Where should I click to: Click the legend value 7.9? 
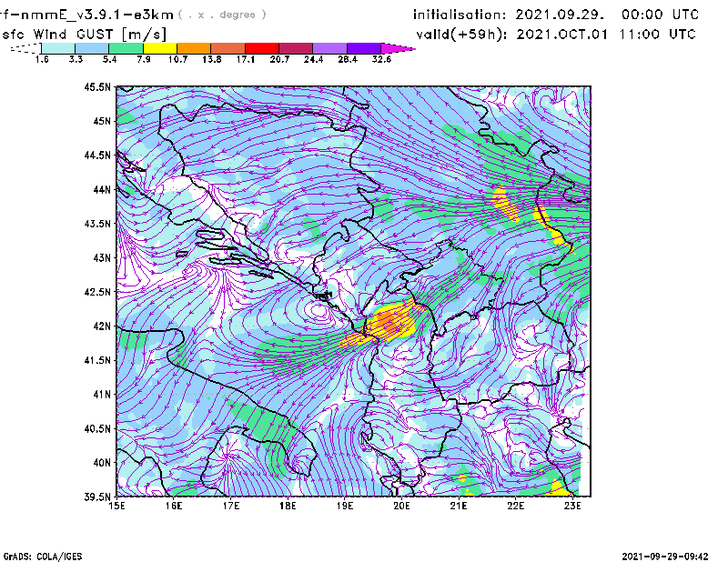(144, 59)
